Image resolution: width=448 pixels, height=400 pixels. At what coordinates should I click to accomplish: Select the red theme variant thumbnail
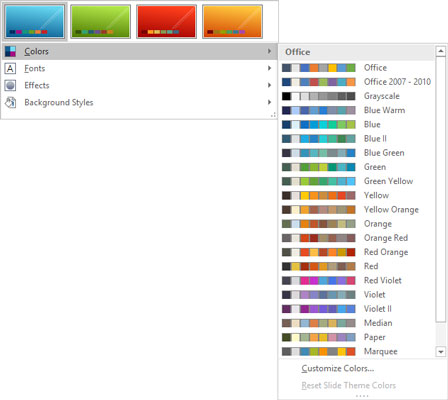click(166, 22)
